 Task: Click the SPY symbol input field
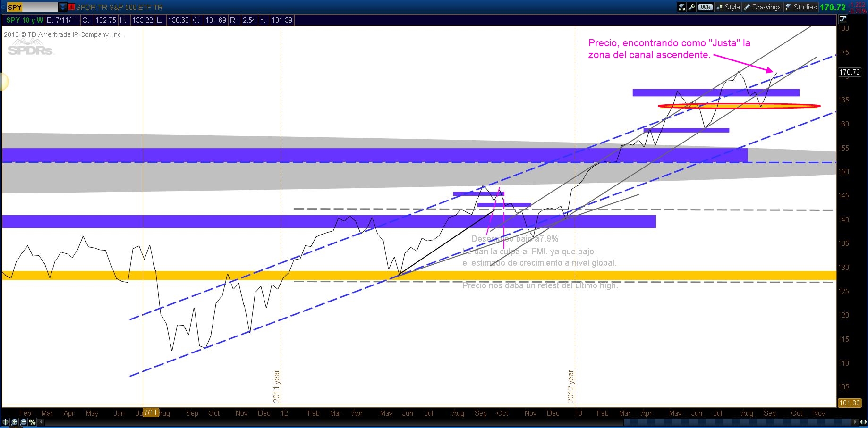click(32, 7)
